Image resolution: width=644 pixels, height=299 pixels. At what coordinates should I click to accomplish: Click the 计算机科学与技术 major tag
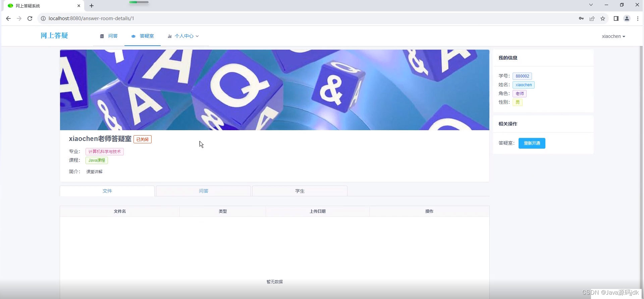click(105, 152)
